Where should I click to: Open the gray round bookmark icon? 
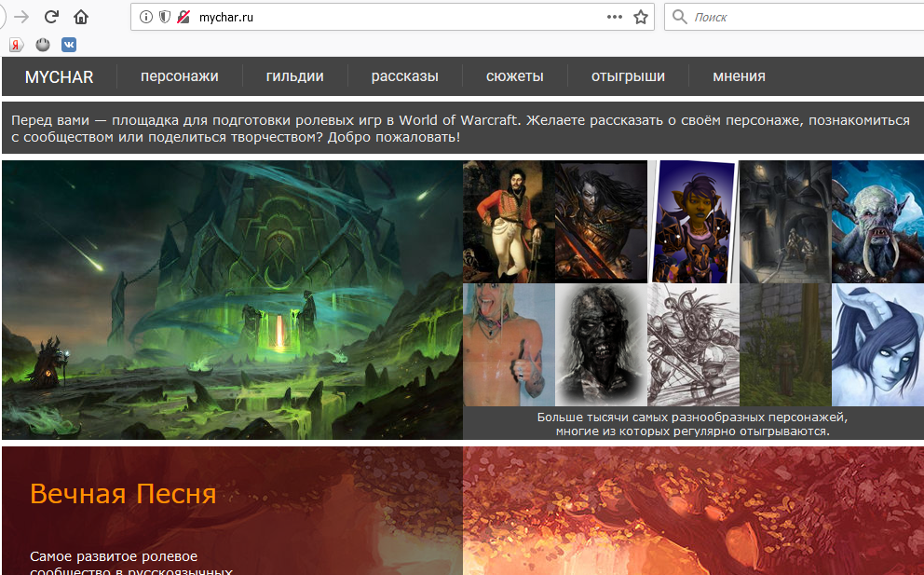tap(43, 45)
